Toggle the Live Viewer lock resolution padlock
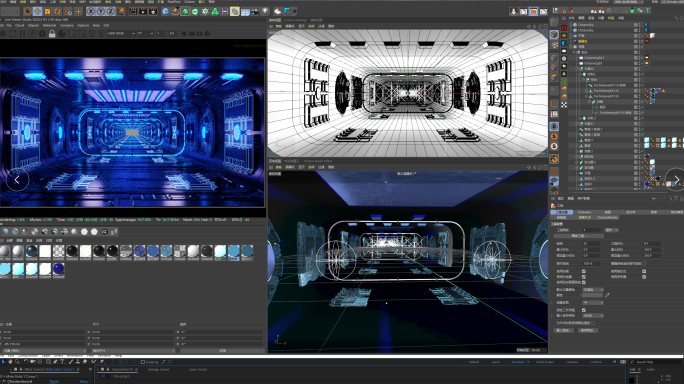The image size is (684, 384). [x=52, y=34]
